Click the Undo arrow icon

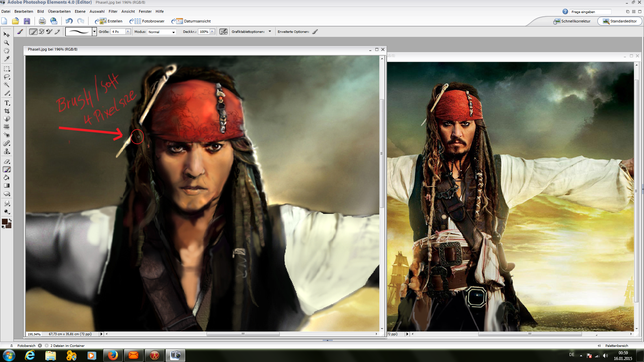(x=69, y=21)
